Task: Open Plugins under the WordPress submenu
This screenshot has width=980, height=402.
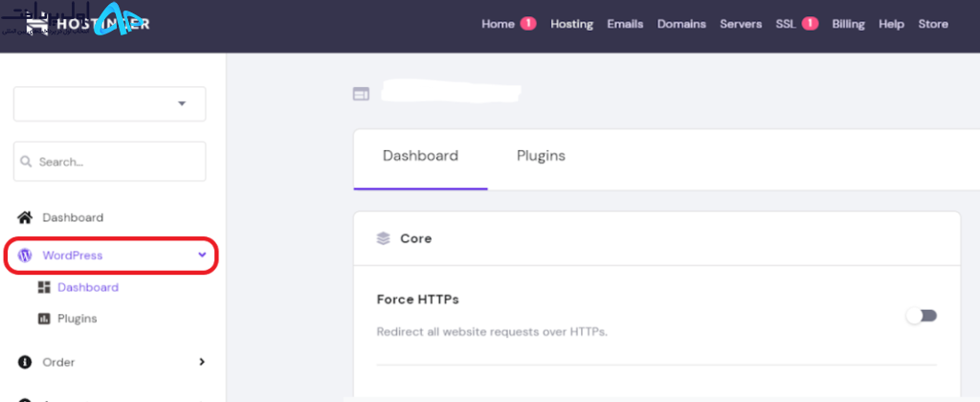Action: click(78, 319)
